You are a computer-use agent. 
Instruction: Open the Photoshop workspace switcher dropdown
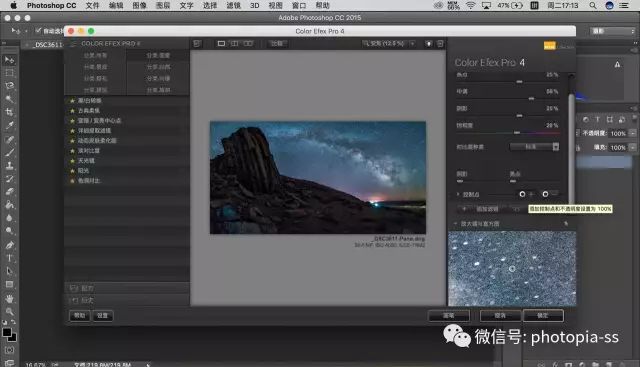[x=614, y=31]
